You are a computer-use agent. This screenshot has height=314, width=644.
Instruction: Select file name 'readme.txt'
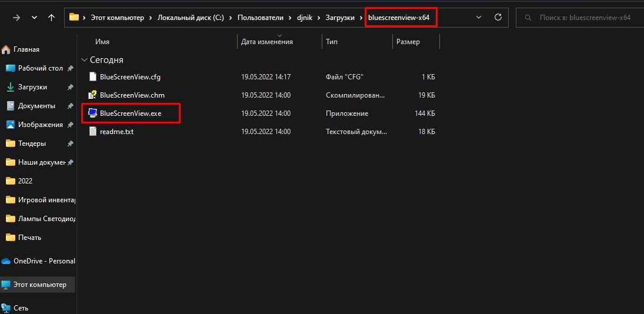pos(116,132)
